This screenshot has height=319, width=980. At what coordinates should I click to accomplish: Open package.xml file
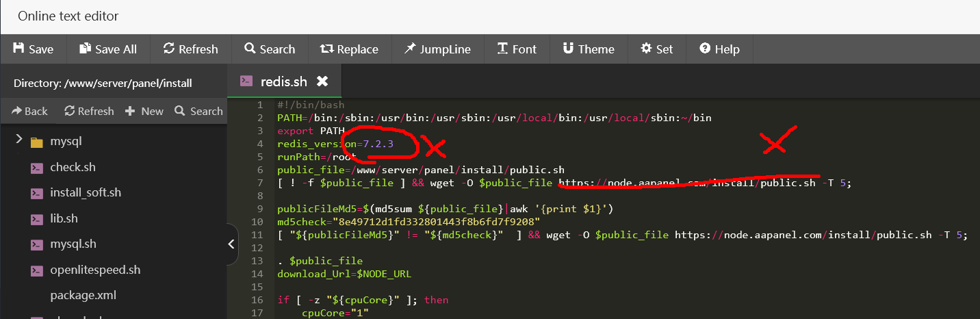(83, 296)
